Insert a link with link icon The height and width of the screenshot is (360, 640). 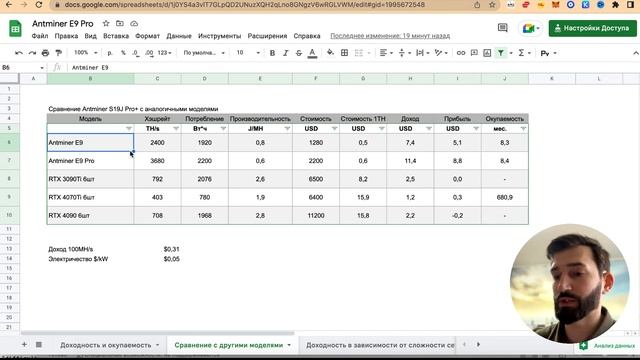(461, 53)
